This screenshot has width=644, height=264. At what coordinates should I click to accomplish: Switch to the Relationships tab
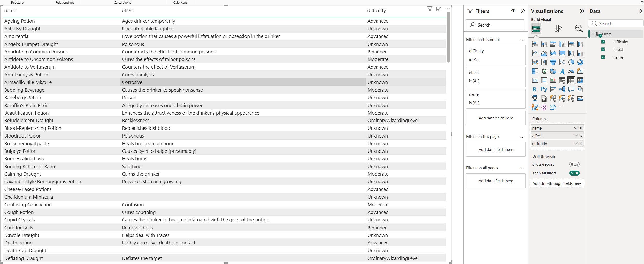coord(65,2)
